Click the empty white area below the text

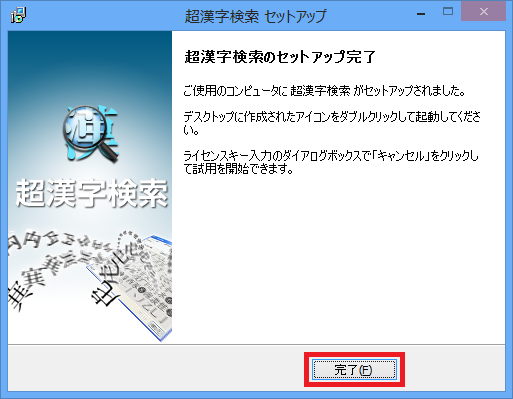(338, 260)
